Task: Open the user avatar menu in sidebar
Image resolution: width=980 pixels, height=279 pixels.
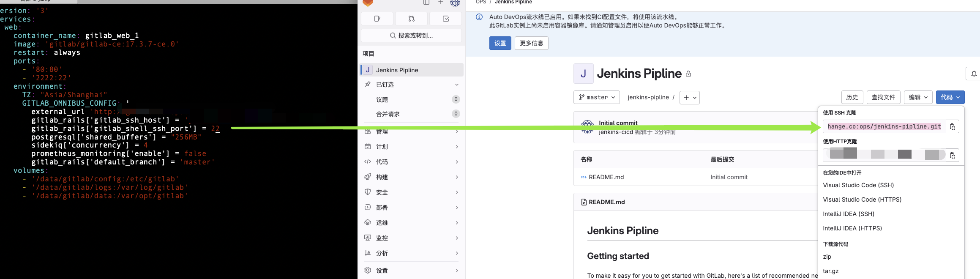Action: click(x=455, y=3)
